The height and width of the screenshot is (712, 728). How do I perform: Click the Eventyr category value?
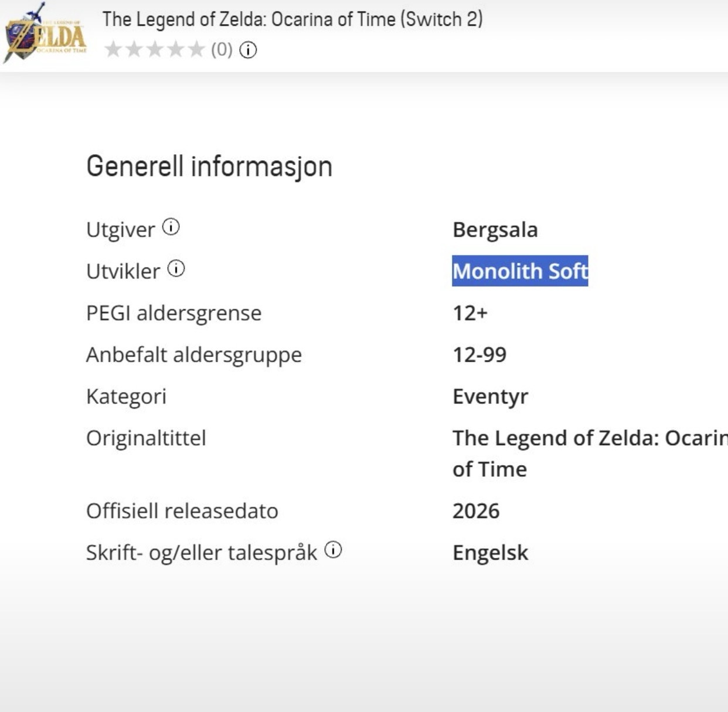pos(490,397)
